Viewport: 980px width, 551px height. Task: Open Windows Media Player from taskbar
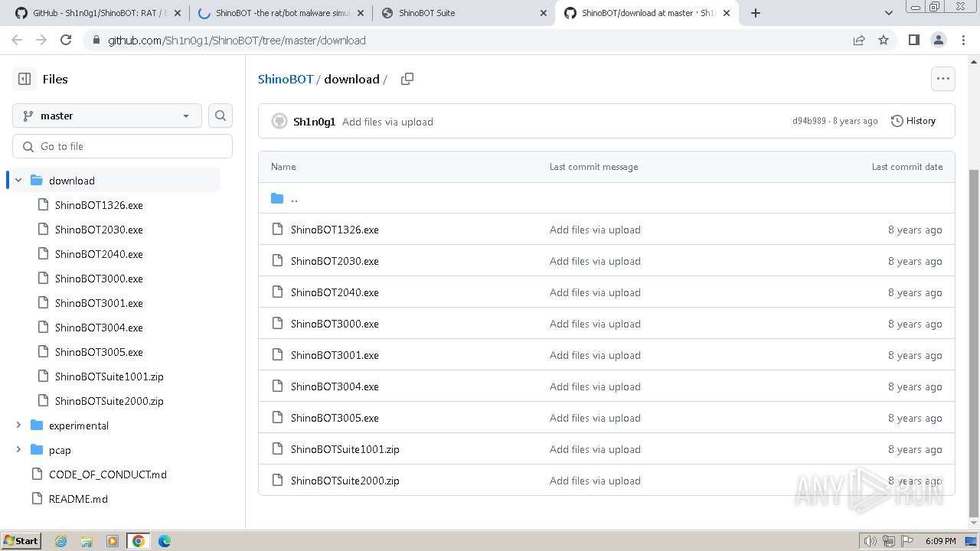tap(113, 541)
